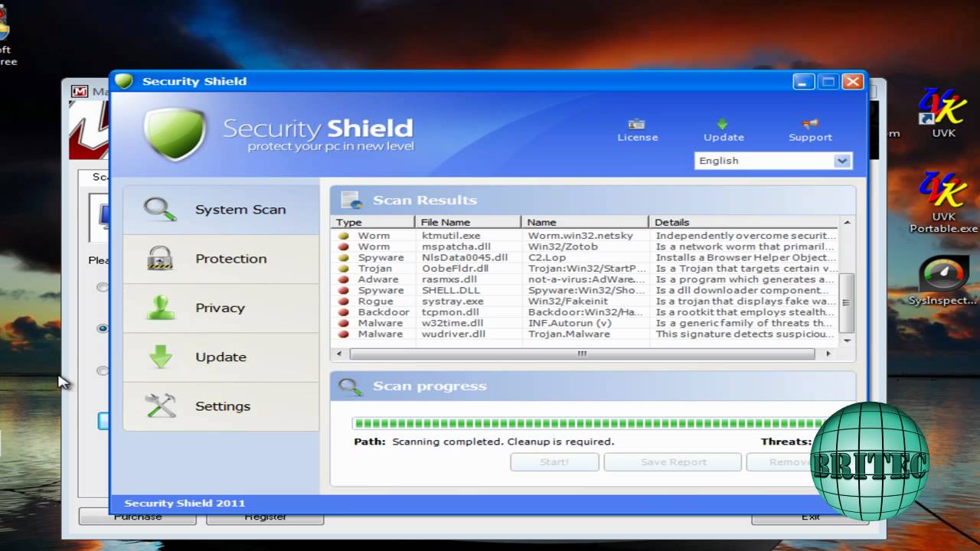Sort results by the File Name column header

(x=469, y=222)
